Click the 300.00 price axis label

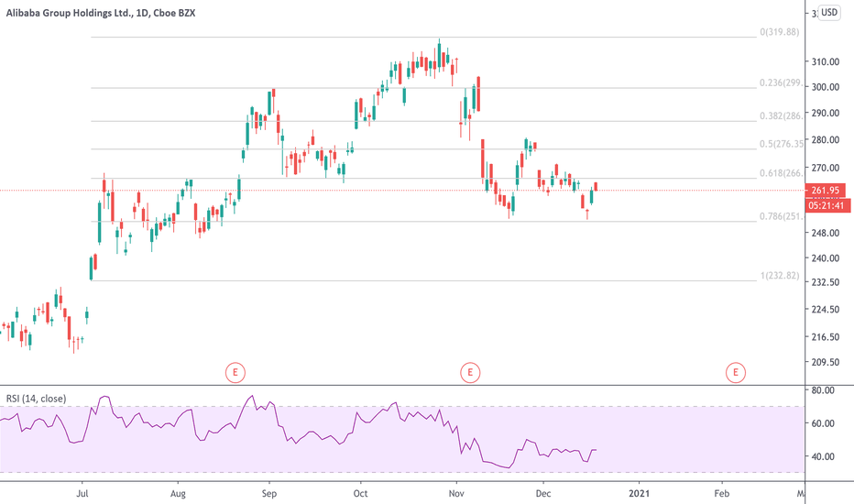point(825,87)
